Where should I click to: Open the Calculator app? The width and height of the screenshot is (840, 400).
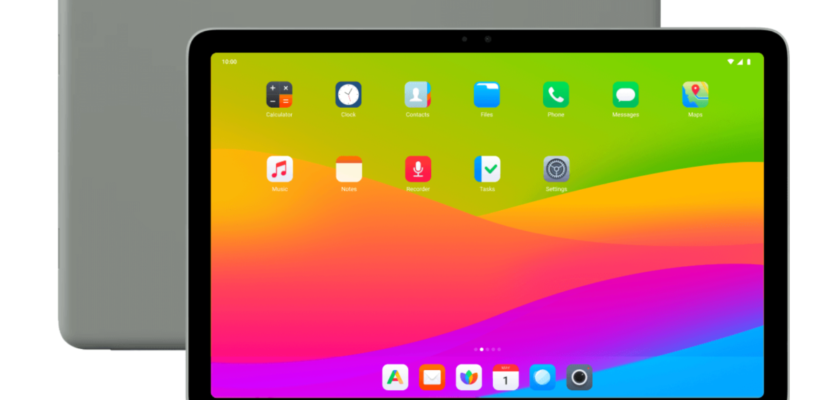[279, 95]
